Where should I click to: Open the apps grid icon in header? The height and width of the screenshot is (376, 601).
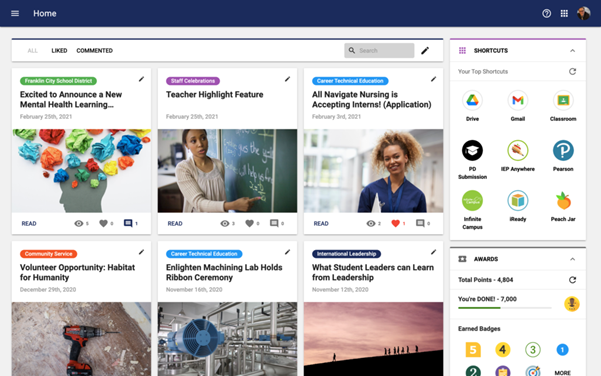564,13
